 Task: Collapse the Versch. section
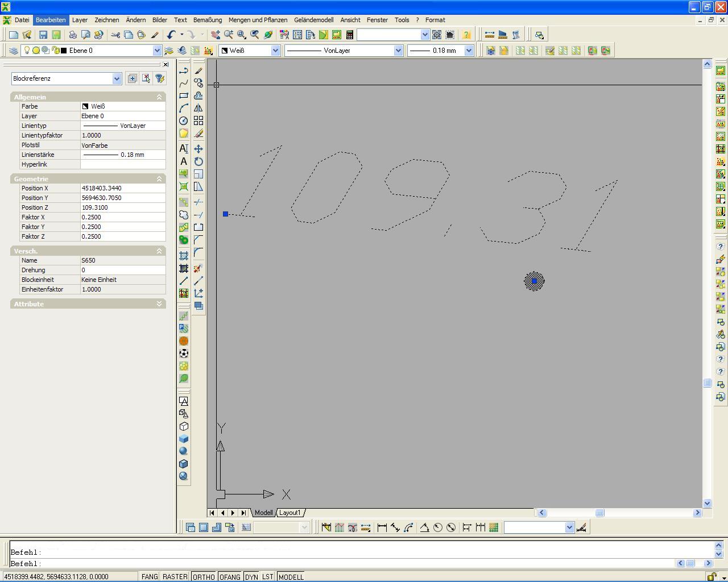[x=159, y=251]
